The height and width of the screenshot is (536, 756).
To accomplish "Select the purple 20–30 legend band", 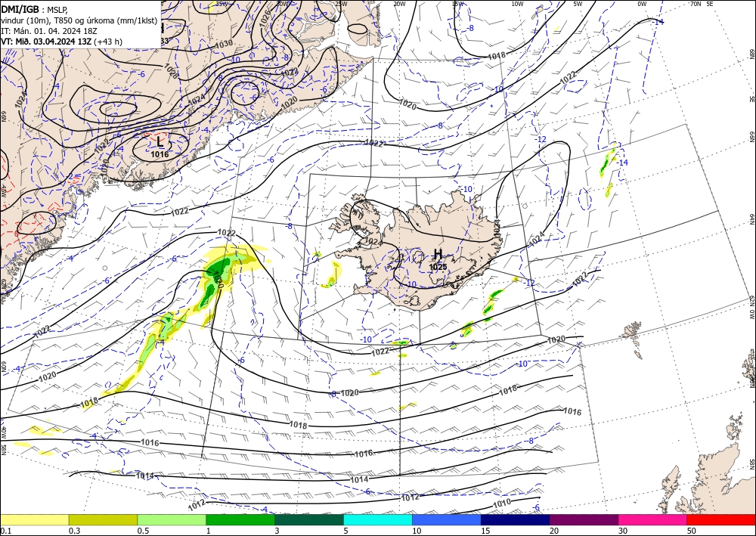I will point(584,519).
